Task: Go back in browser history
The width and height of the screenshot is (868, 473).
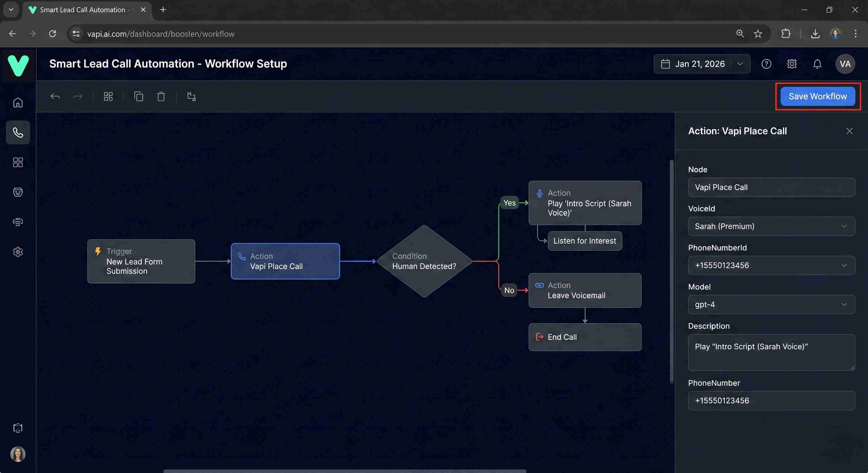Action: (x=12, y=34)
